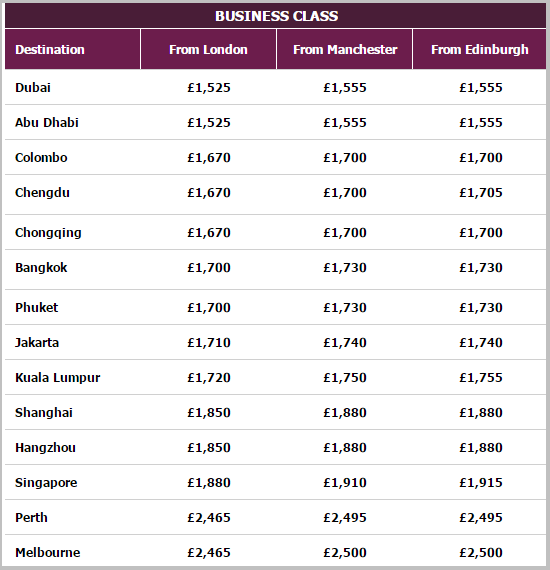Click the From London column header
550x570 pixels.
[x=208, y=49]
